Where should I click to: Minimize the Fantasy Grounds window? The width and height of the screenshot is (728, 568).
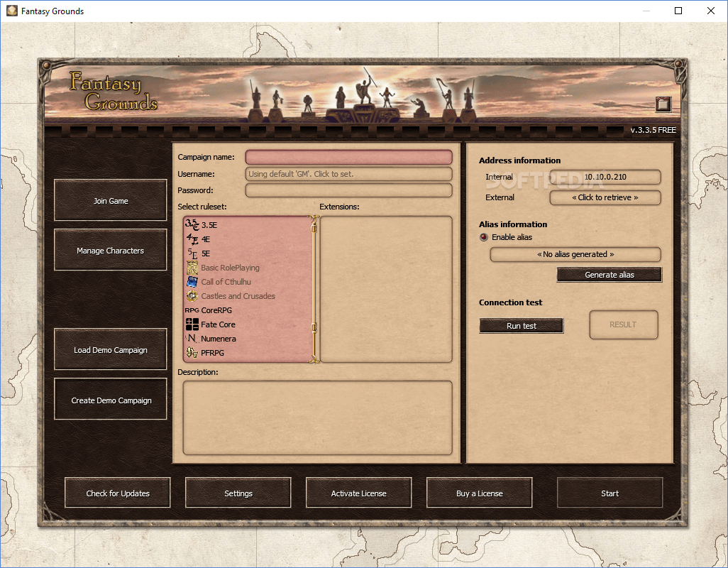646,11
